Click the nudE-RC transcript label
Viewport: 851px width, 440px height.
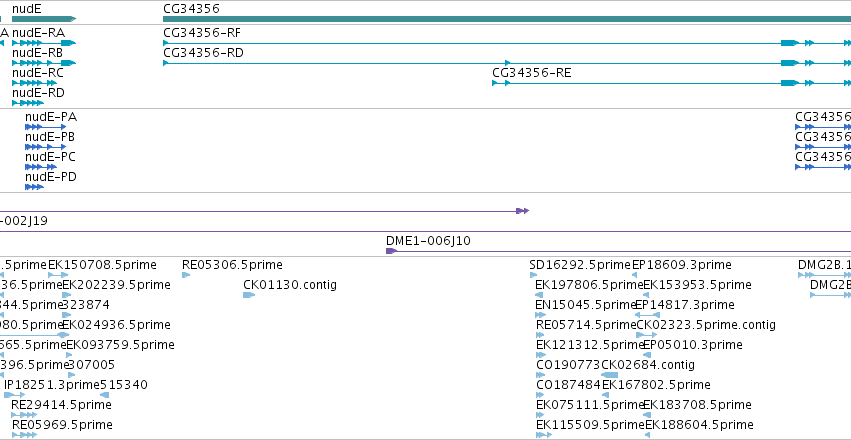(x=37, y=73)
